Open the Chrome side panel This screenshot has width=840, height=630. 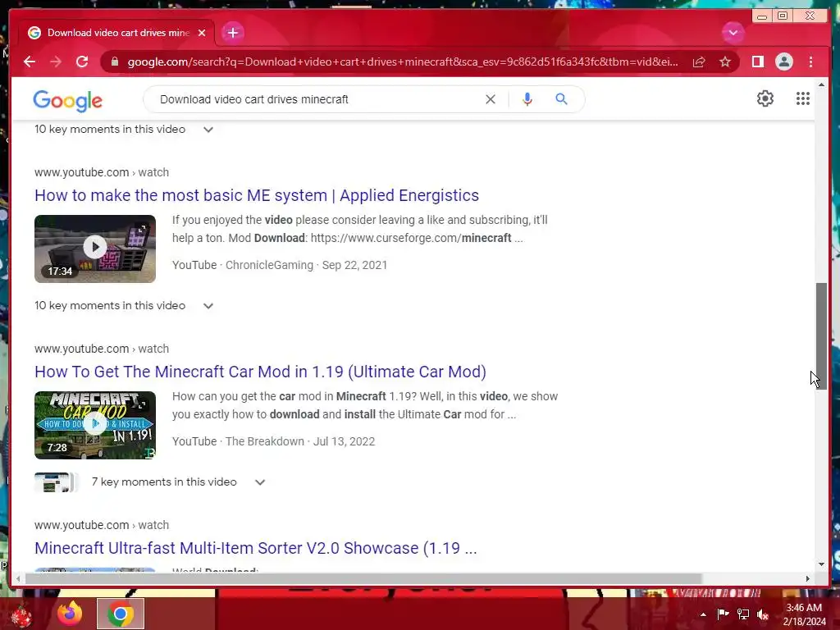pyautogui.click(x=757, y=62)
